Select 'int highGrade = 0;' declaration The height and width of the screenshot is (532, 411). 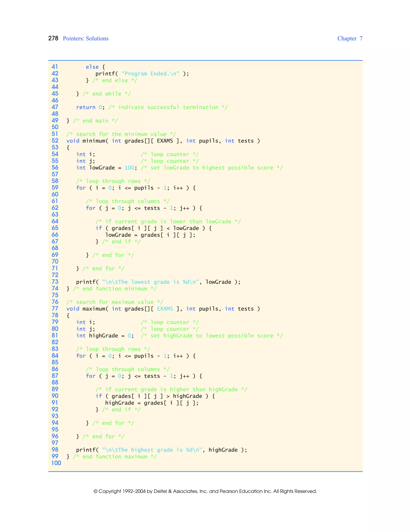coord(105,336)
